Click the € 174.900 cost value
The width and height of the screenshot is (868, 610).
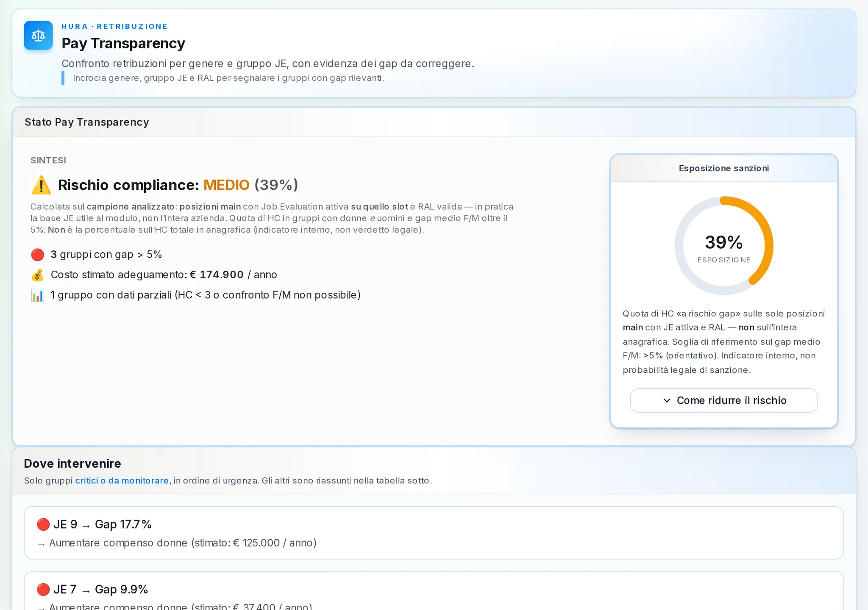click(217, 275)
